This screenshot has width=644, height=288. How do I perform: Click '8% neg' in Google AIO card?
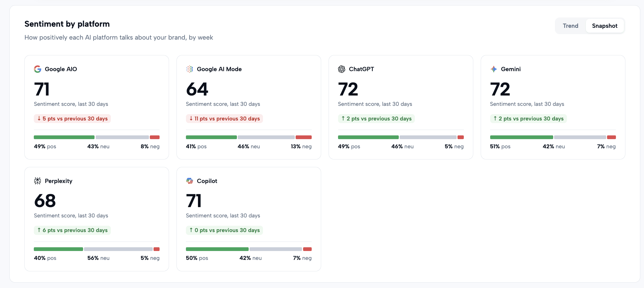point(150,146)
